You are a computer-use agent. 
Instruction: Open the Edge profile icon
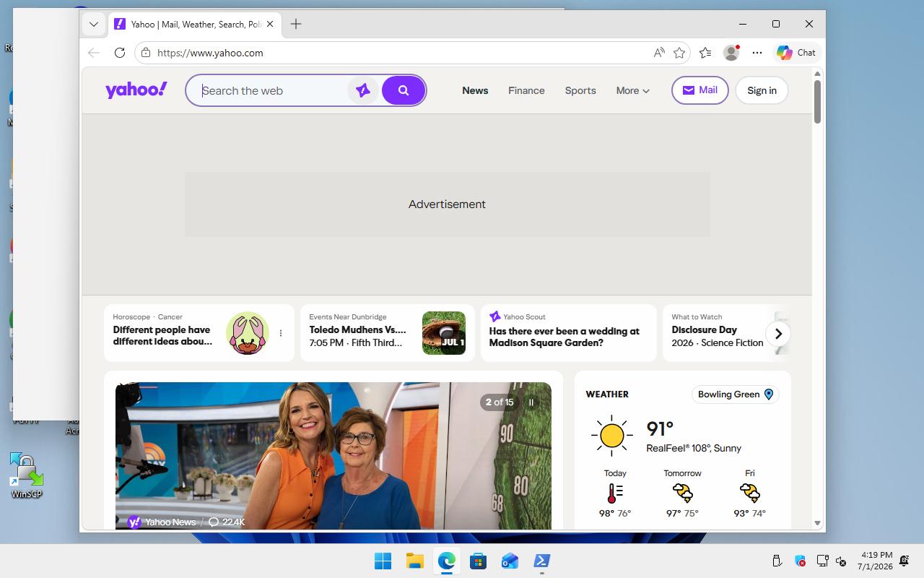pos(731,53)
